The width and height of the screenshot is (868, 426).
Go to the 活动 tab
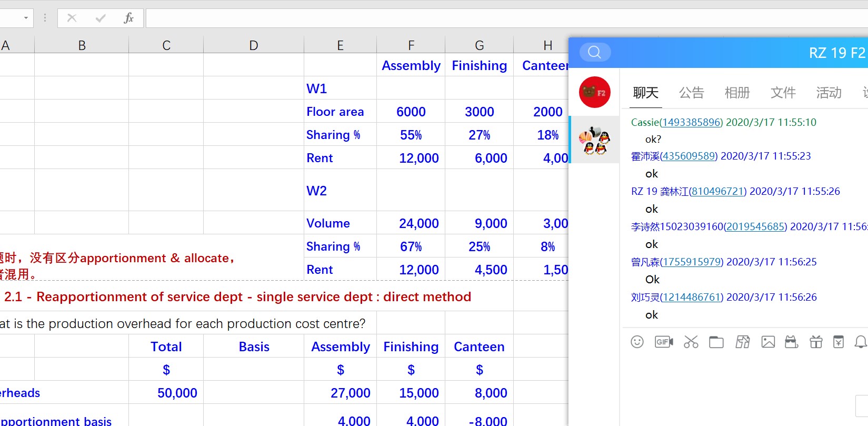(829, 93)
